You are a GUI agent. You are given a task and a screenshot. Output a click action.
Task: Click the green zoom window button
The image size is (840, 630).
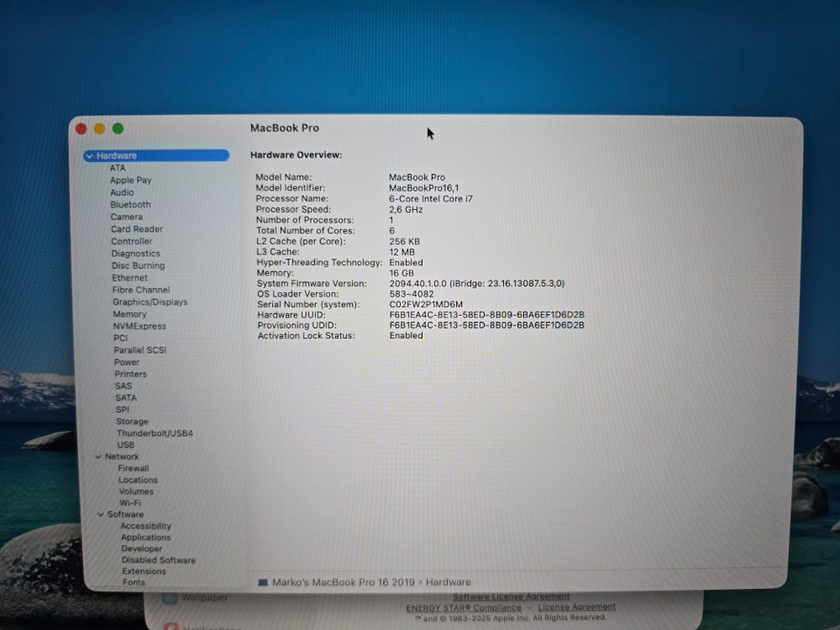pyautogui.click(x=118, y=129)
